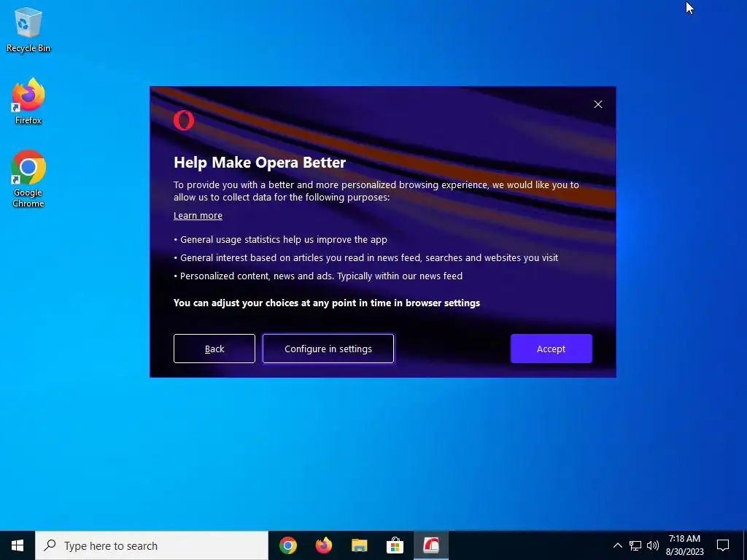Click the taskbar search box
The width and height of the screenshot is (747, 560).
click(x=152, y=545)
